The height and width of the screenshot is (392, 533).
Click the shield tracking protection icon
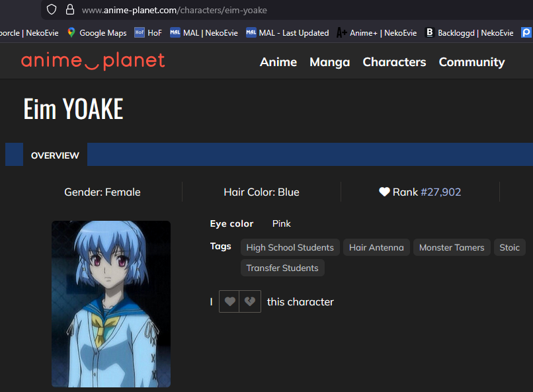tap(52, 9)
